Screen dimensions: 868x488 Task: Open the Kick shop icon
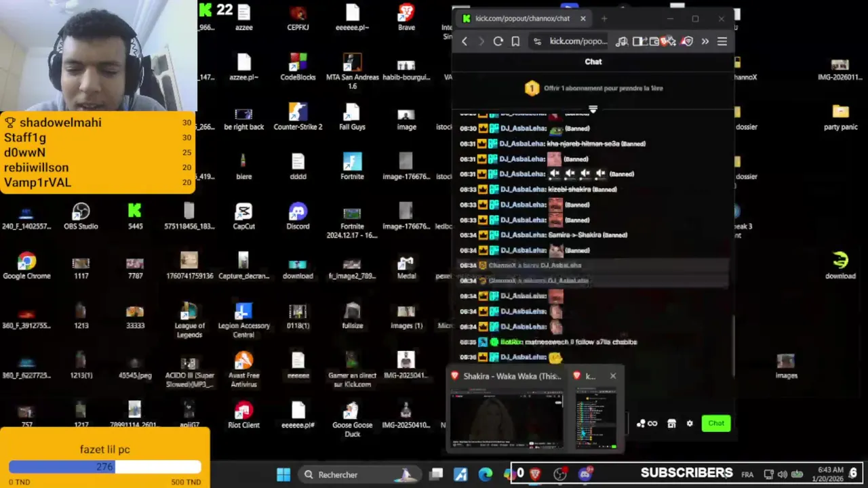tap(671, 424)
